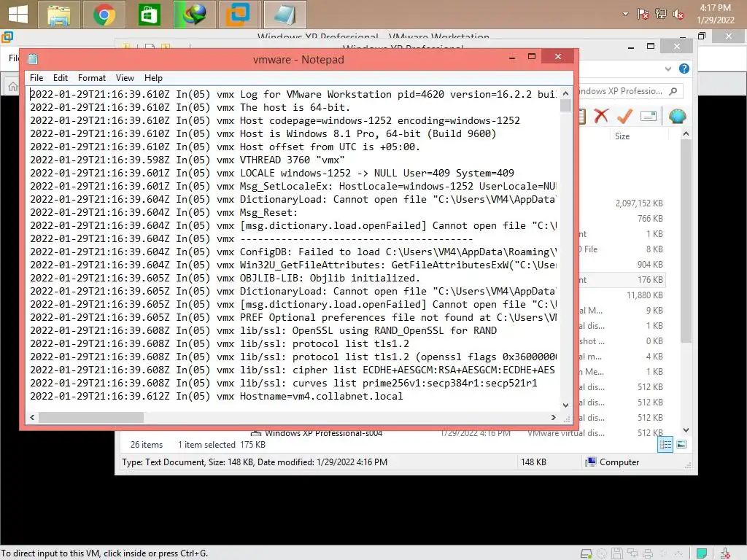Click Notepad's vertical scrollbar up arrow
The height and width of the screenshot is (560, 747).
click(x=565, y=93)
